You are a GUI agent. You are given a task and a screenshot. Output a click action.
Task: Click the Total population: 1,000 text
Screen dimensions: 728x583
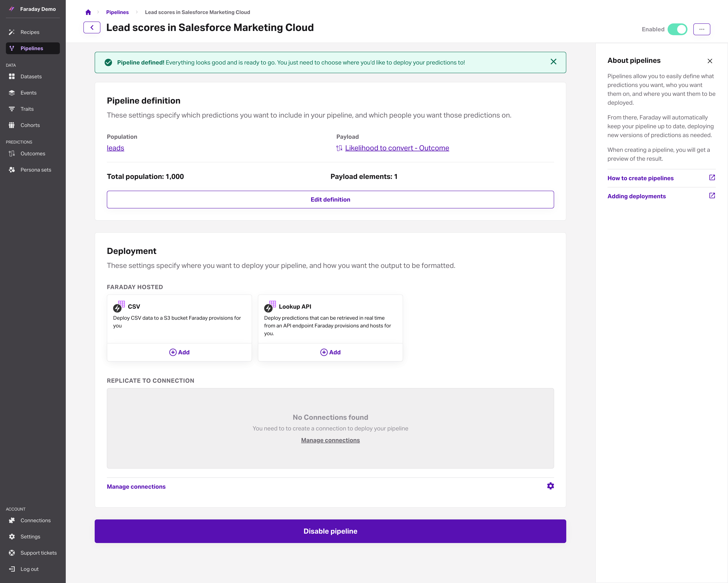tap(145, 177)
